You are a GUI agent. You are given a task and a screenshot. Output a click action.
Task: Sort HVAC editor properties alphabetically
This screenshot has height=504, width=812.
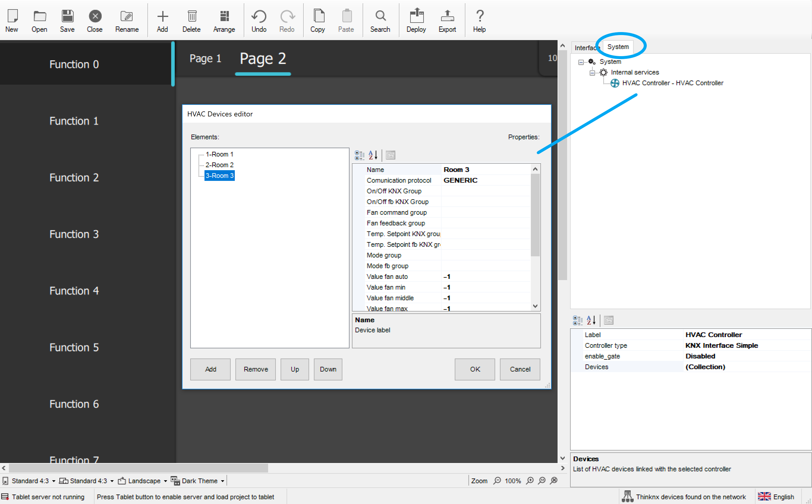373,155
